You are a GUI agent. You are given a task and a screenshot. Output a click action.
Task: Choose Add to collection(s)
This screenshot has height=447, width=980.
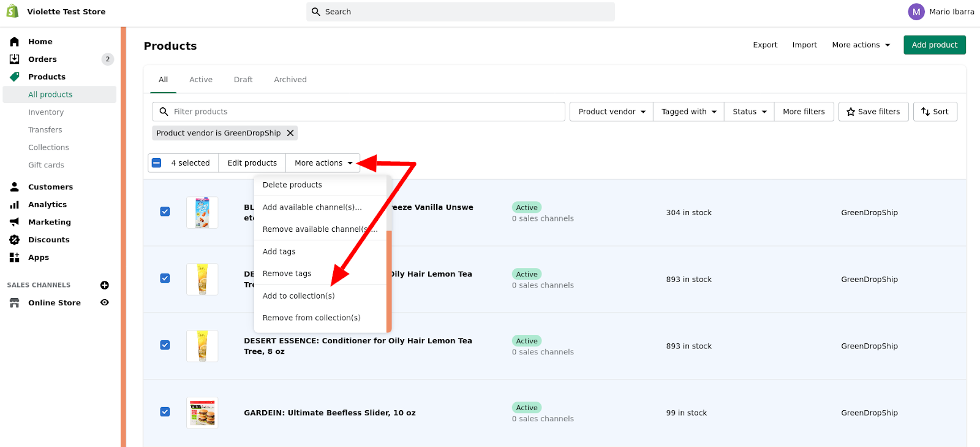(298, 296)
